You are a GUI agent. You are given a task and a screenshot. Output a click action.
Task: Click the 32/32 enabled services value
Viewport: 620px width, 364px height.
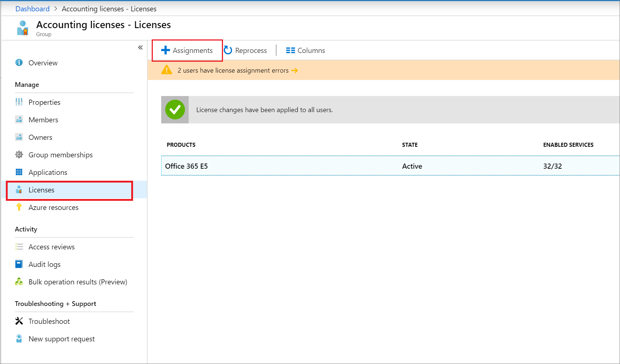tap(552, 166)
